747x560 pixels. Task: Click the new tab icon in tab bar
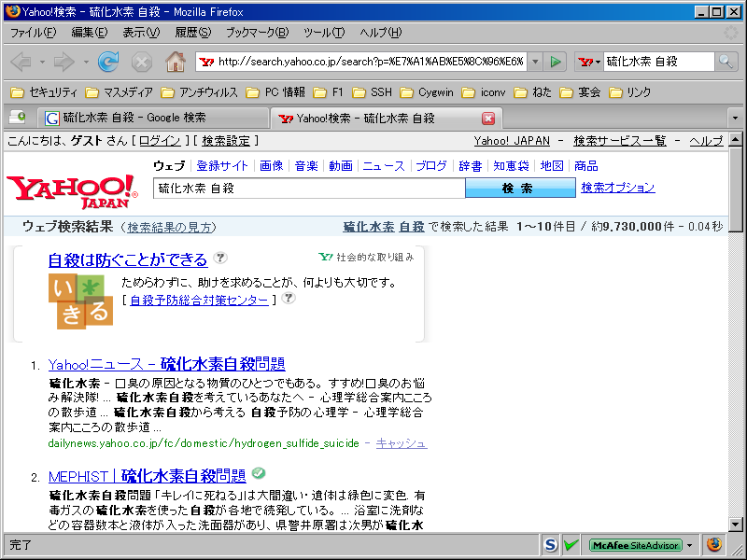(x=18, y=118)
